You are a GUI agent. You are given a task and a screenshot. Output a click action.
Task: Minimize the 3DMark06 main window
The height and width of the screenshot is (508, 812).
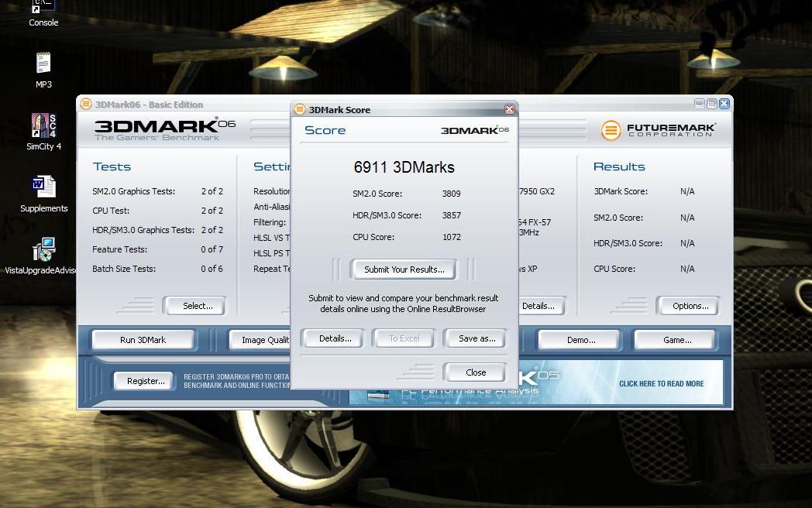700,104
